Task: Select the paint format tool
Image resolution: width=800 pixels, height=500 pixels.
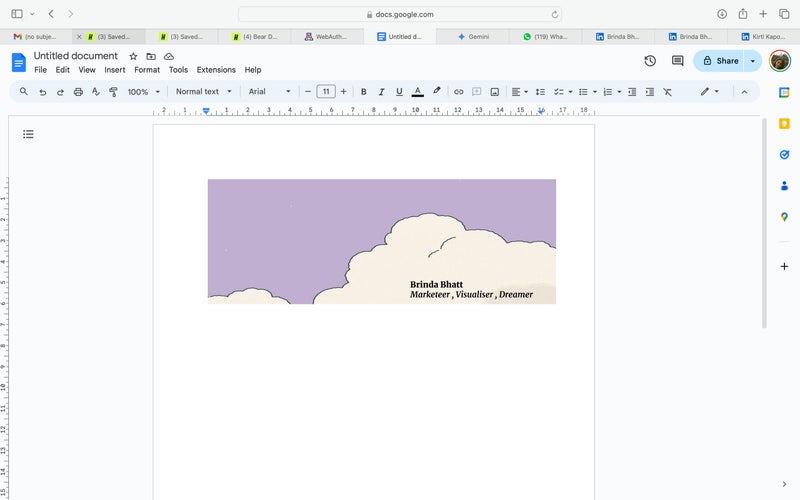Action: [x=113, y=92]
